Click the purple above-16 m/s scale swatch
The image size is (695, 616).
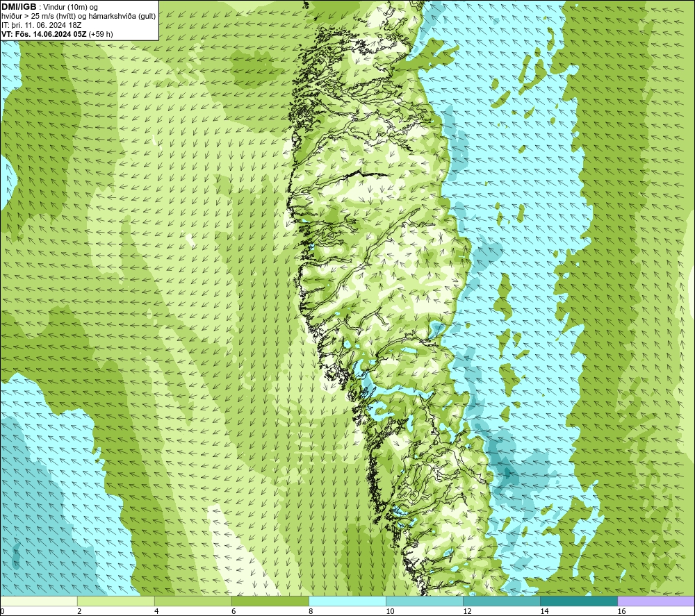tap(656, 601)
